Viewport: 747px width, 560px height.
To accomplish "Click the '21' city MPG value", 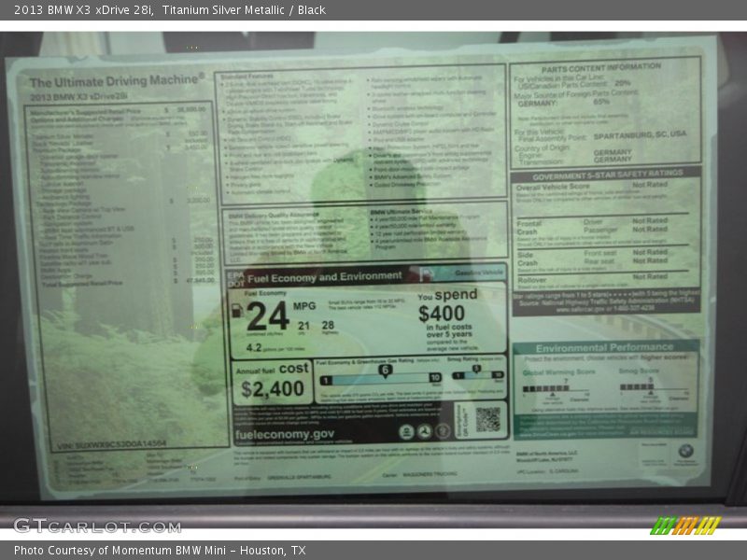I will [x=303, y=326].
